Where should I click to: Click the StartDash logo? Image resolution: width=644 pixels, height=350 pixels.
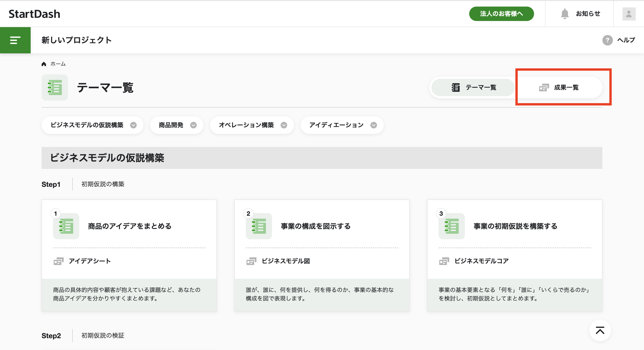coord(35,14)
